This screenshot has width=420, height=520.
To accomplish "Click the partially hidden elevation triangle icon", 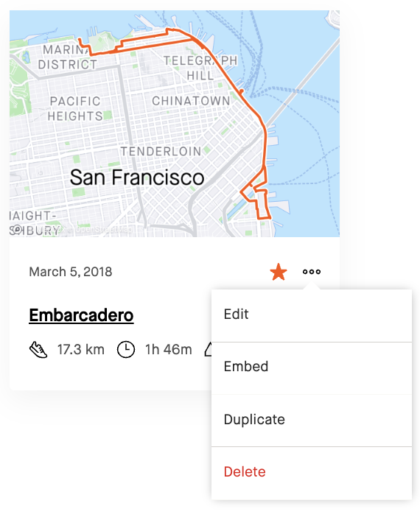I will point(208,350).
